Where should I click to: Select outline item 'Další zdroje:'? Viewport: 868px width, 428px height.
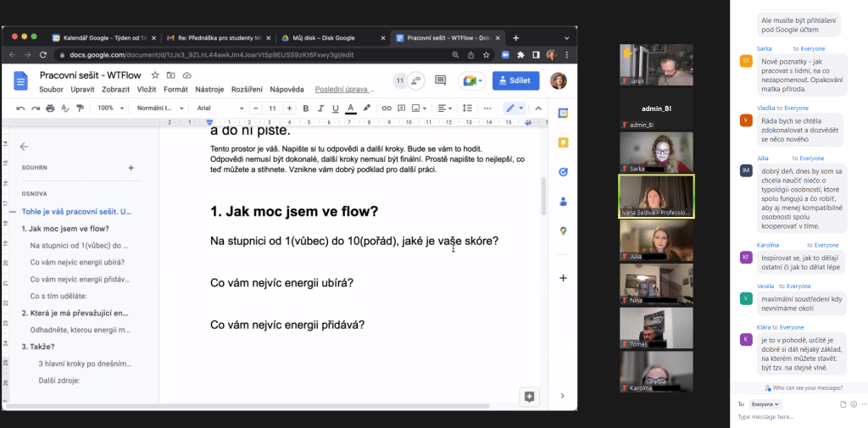click(59, 381)
